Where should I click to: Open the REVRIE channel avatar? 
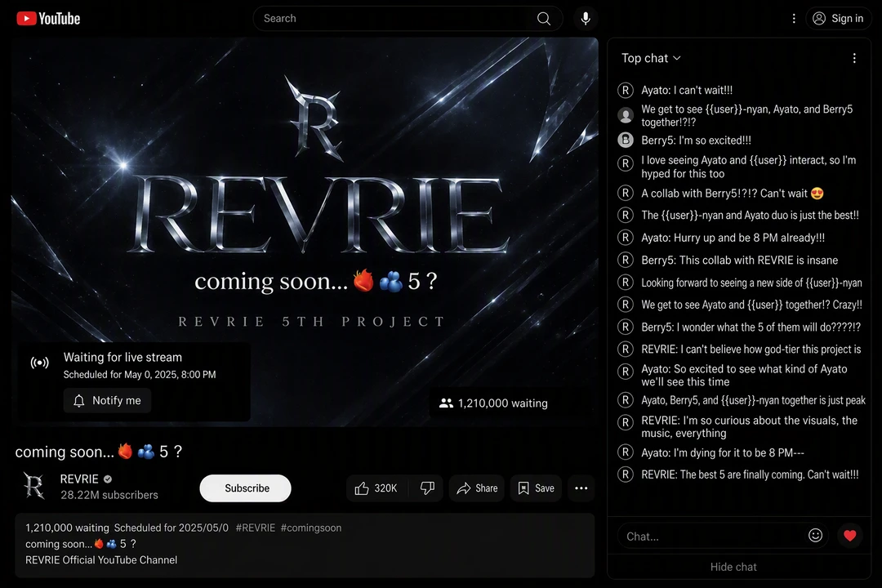33,486
